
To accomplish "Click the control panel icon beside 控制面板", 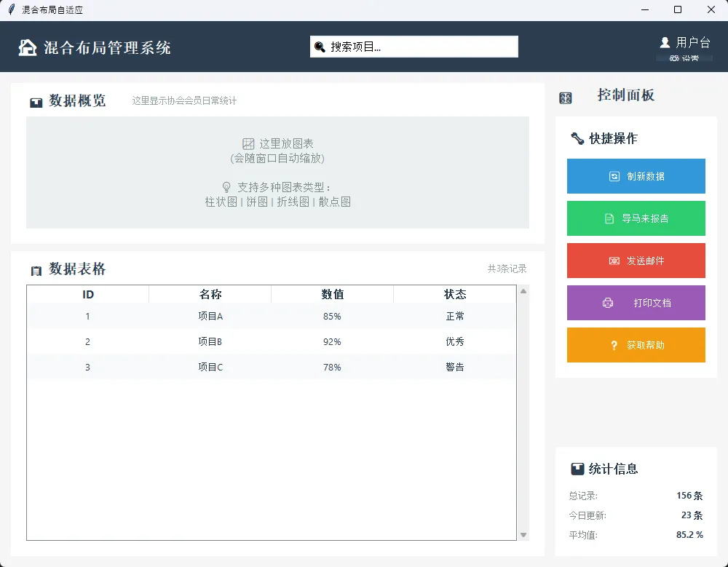I will [565, 98].
